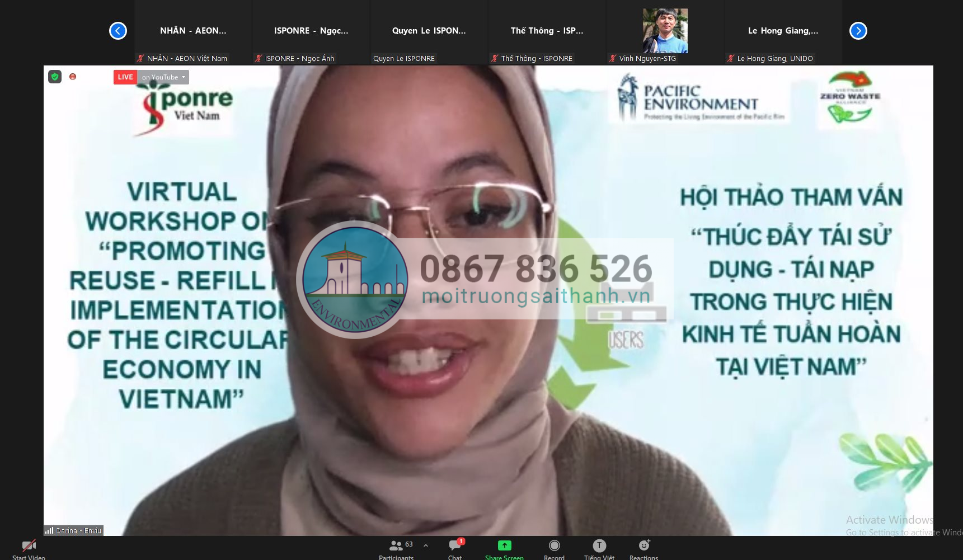The width and height of the screenshot is (963, 560).
Task: Click the Darina - Enviu speaker name label
Action: 75,530
